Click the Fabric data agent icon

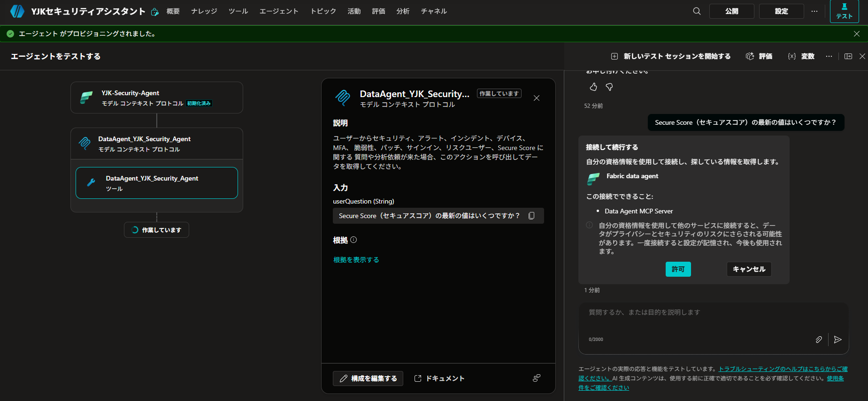[593, 179]
